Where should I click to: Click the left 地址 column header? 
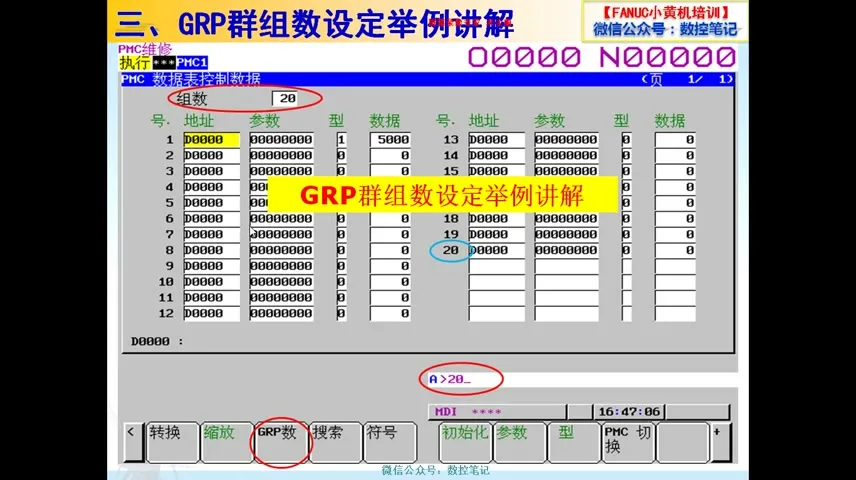(x=199, y=121)
